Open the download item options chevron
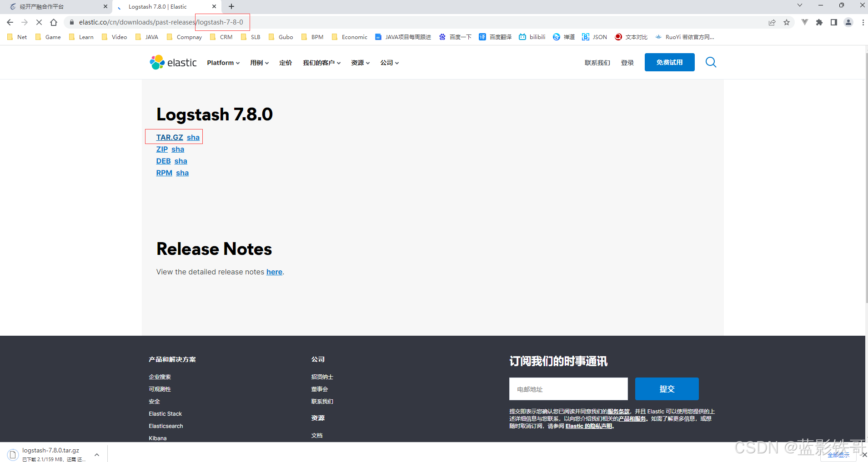The height and width of the screenshot is (462, 868). pos(97,454)
